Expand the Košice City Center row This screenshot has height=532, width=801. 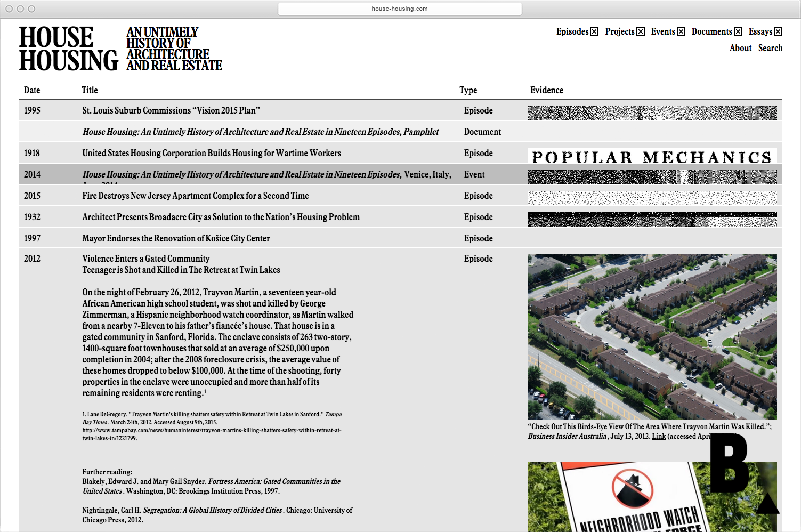coord(400,238)
